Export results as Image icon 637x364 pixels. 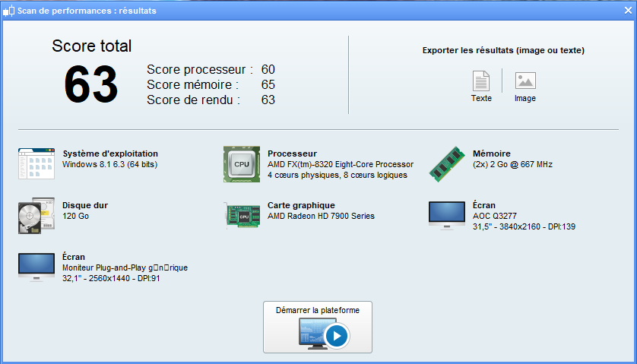pos(525,81)
